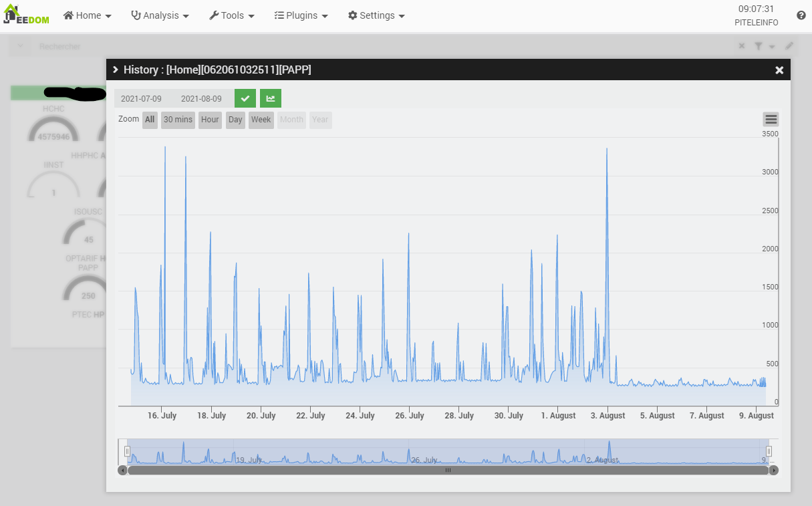Open the Settings dropdown menu
Screen dimensions: 812x506
tap(377, 15)
